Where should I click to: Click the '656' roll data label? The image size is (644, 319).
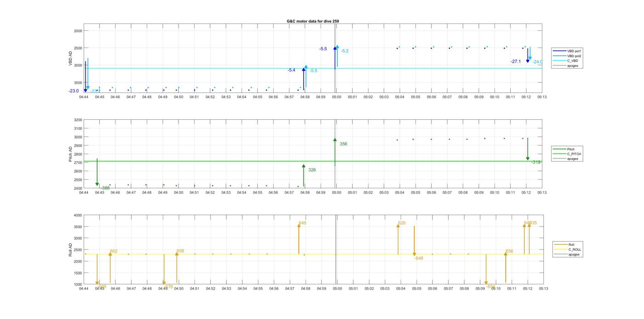pyautogui.click(x=509, y=251)
